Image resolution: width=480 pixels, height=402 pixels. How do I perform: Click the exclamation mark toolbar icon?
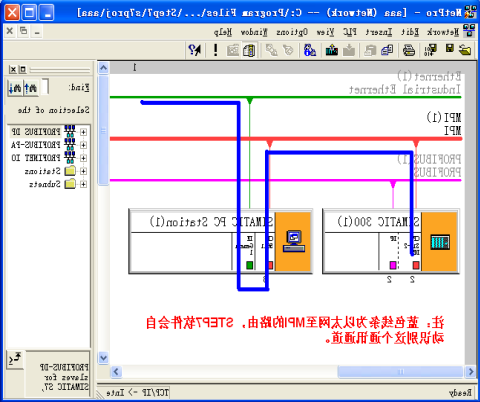215,50
